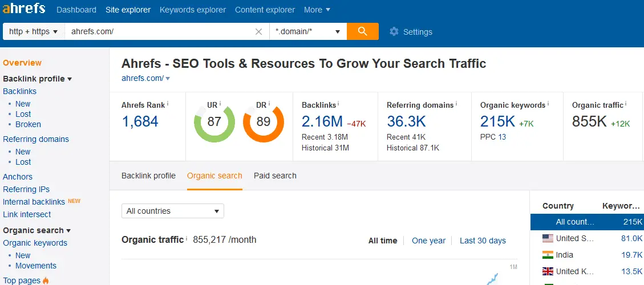Click Settings next to the search bar
Screen dimensions: 644x285
pos(418,31)
